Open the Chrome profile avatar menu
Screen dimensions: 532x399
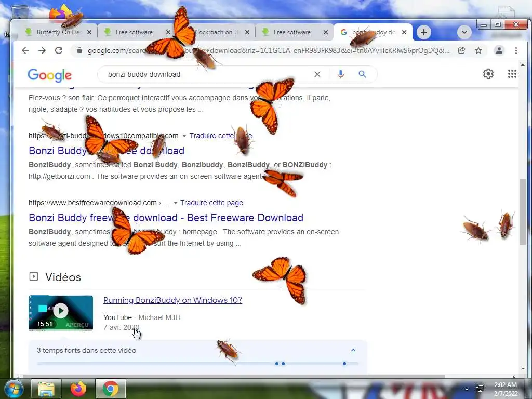point(499,50)
